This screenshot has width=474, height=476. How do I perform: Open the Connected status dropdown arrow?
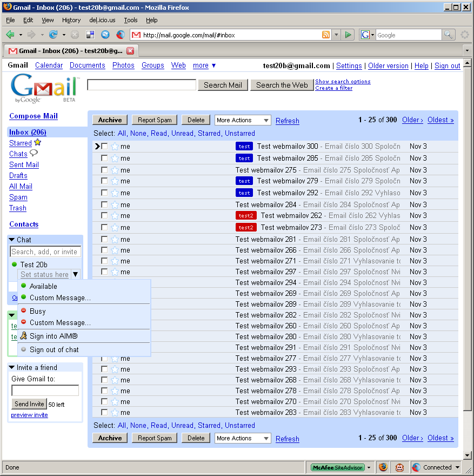(x=457, y=467)
